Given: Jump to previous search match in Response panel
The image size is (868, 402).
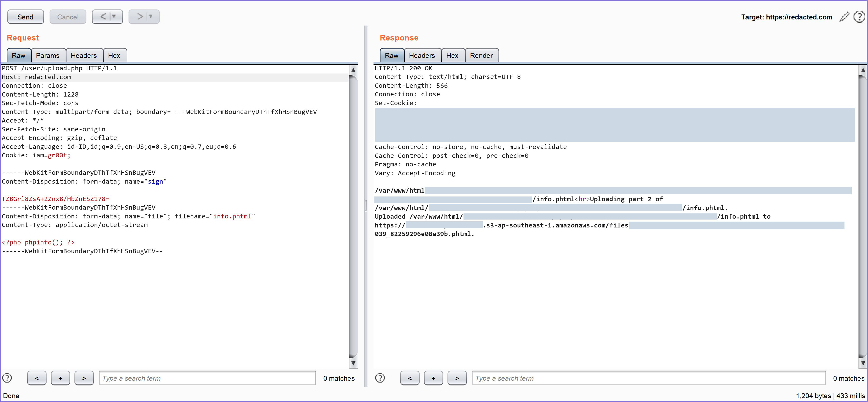Looking at the screenshot, I should coord(410,378).
